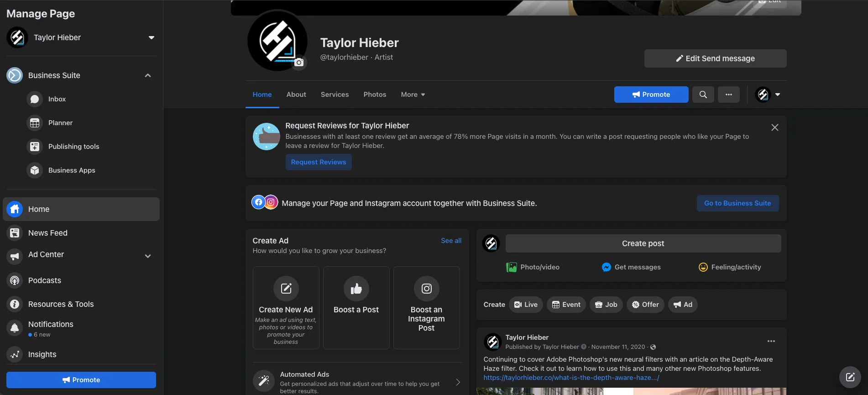Create a Job post

[x=606, y=305]
